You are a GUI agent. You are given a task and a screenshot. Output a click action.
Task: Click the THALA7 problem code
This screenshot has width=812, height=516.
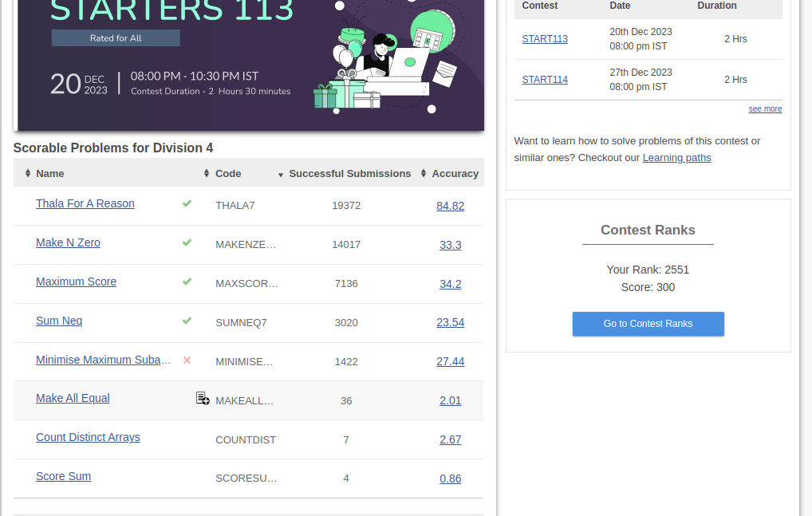pos(235,206)
